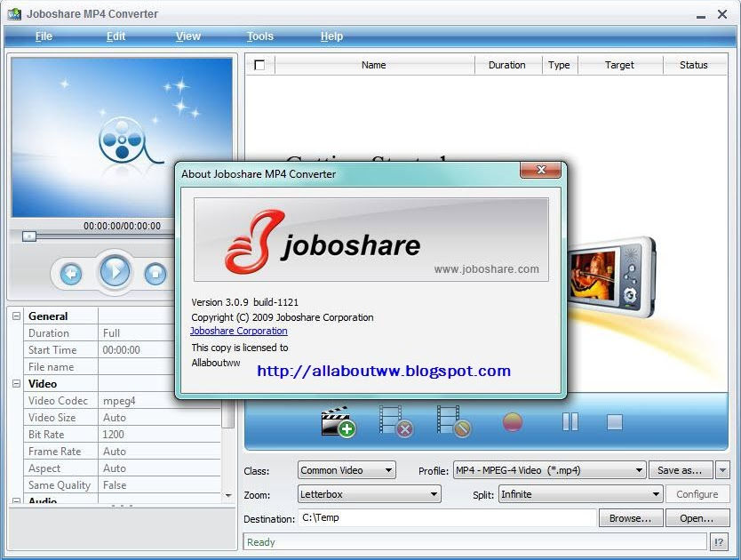The height and width of the screenshot is (560, 741).
Task: Minimize the Joboshare MP4 Converter window
Action: [701, 15]
